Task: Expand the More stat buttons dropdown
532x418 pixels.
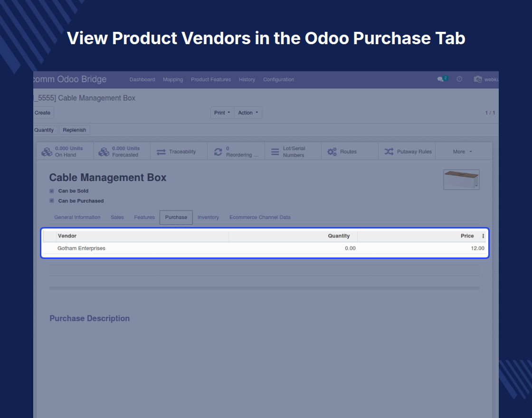Action: [x=463, y=152]
